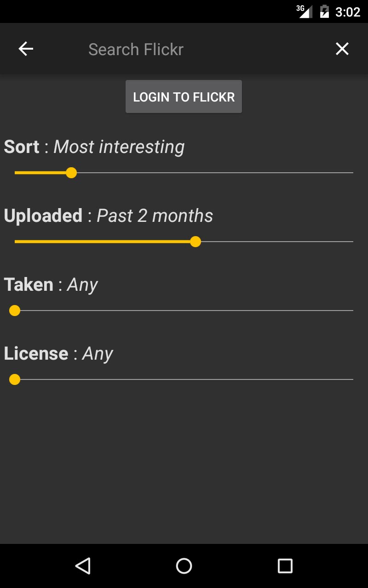Set Sort slider to its far right end
Screen dimensions: 368x588
coord(353,173)
